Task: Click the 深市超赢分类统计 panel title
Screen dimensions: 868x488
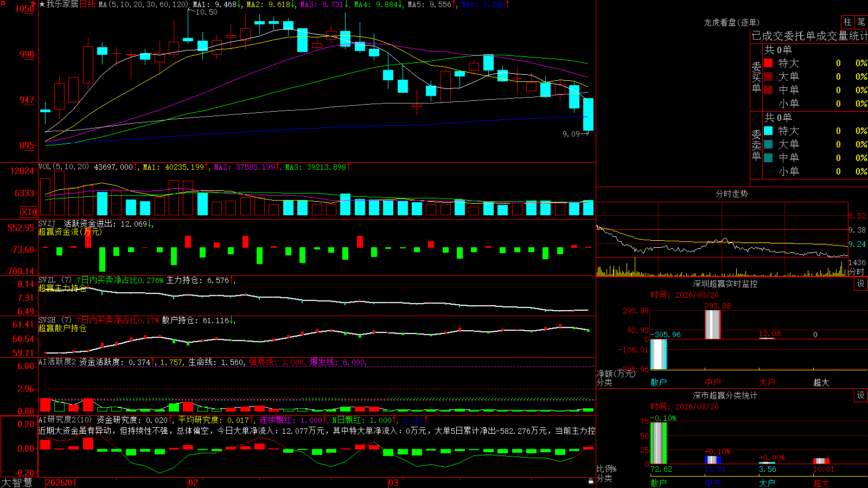Action: click(x=725, y=395)
